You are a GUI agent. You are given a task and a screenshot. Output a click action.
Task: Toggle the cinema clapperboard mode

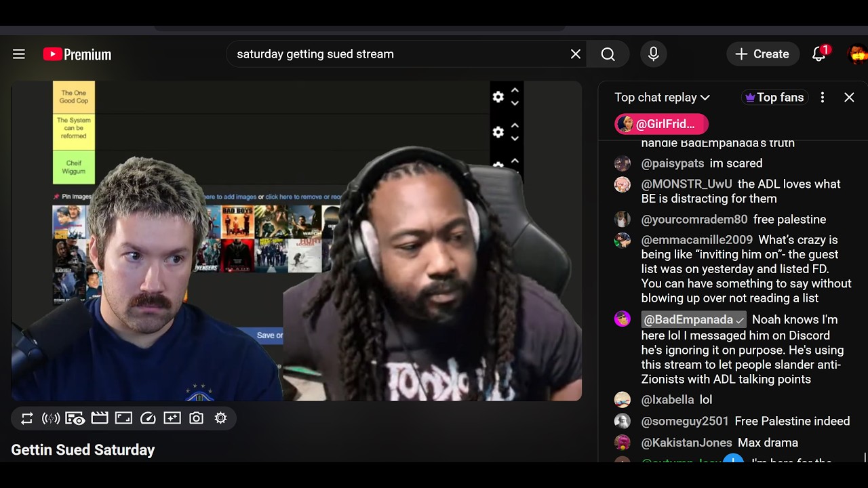tap(100, 419)
